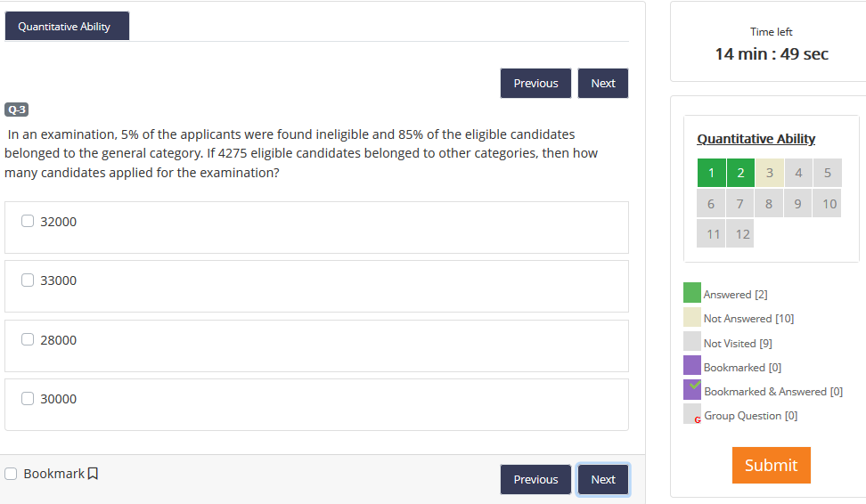Select question 12 in the palette
Viewport: 866px width, 504px height.
pos(740,234)
